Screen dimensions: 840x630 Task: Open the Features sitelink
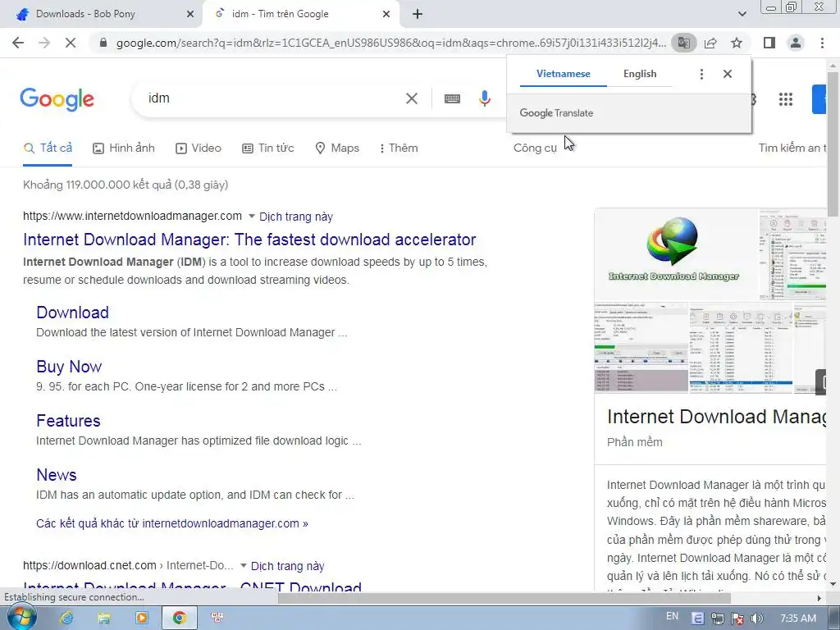(x=68, y=421)
